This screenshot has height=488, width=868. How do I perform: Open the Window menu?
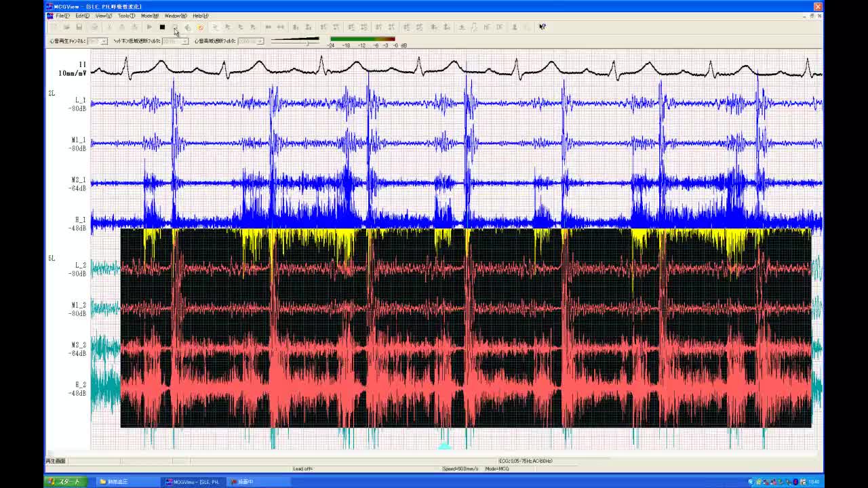(x=175, y=16)
